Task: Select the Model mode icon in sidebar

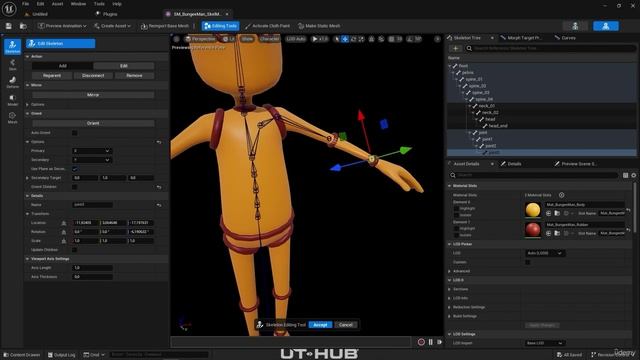Action: (12, 100)
